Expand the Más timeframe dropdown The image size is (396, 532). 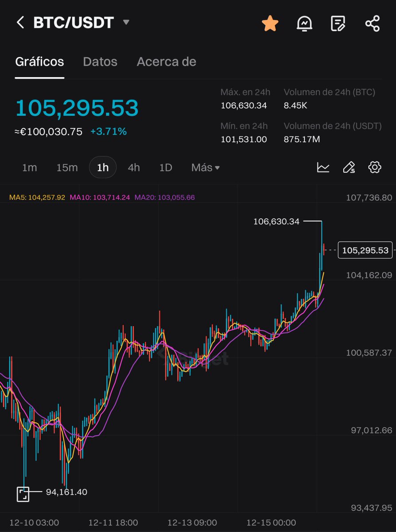pos(205,168)
